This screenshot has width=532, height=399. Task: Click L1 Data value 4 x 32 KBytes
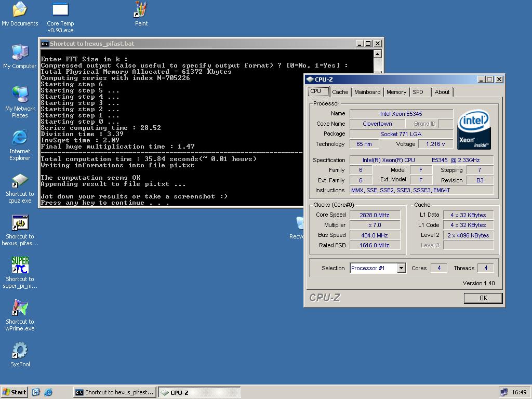[468, 215]
